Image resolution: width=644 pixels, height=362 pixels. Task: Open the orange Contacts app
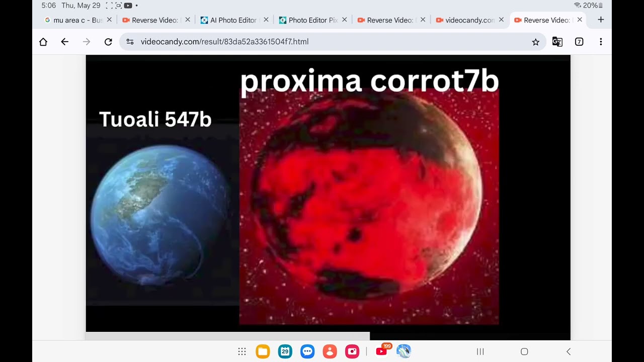[x=330, y=351]
